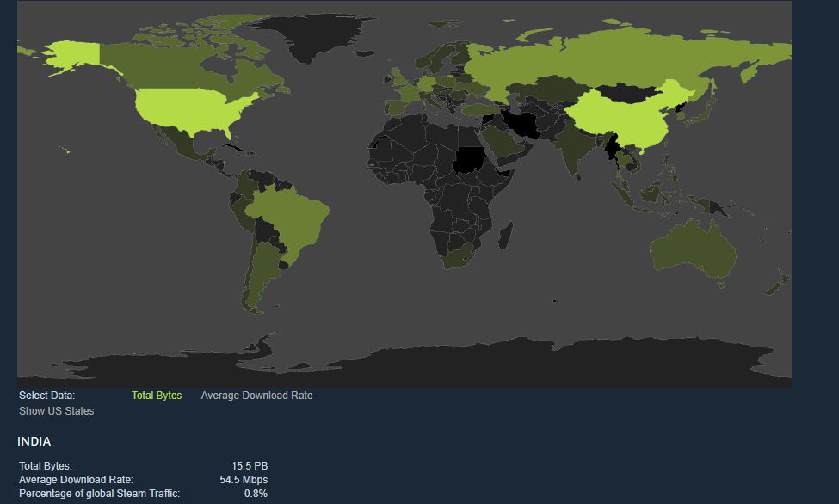839x504 pixels.
Task: Click the 15.5 PB total bytes value
Action: (250, 466)
